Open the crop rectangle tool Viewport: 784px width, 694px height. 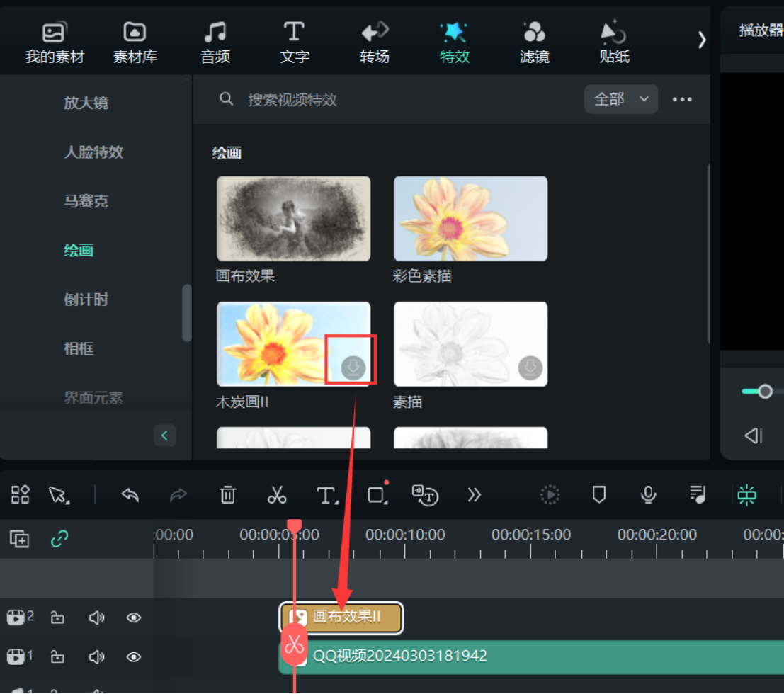click(377, 494)
